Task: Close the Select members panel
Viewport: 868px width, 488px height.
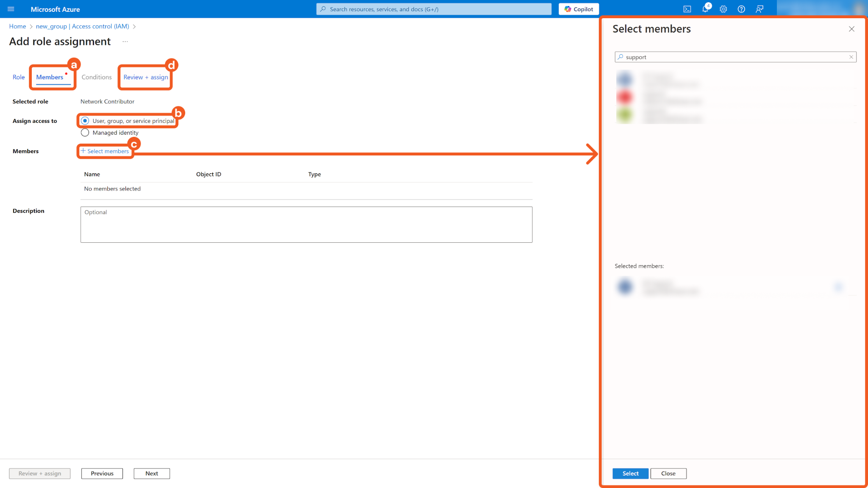Action: click(x=851, y=29)
